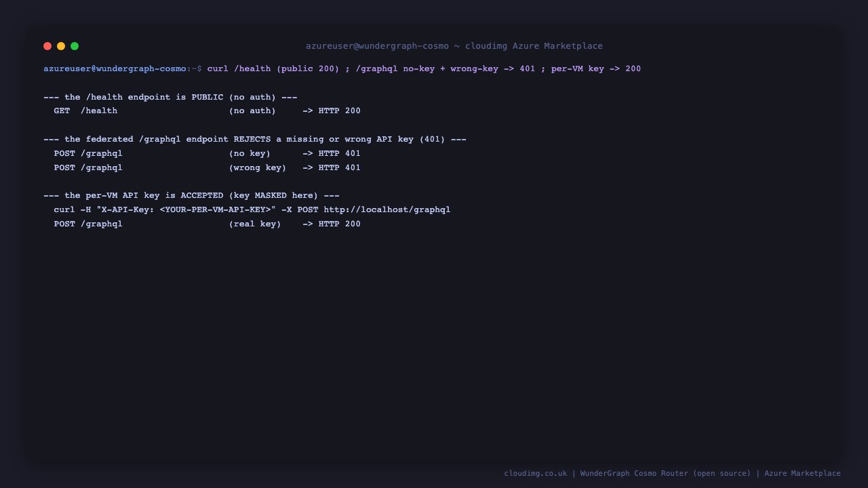This screenshot has height=488, width=868.
Task: Click the curl X-API-Key command line
Action: 252,209
